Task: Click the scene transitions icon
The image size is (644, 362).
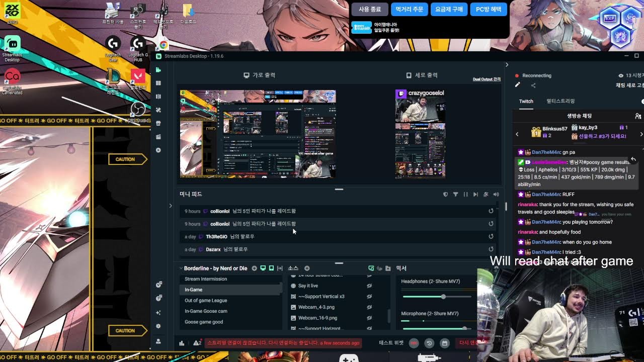Action: click(280, 268)
